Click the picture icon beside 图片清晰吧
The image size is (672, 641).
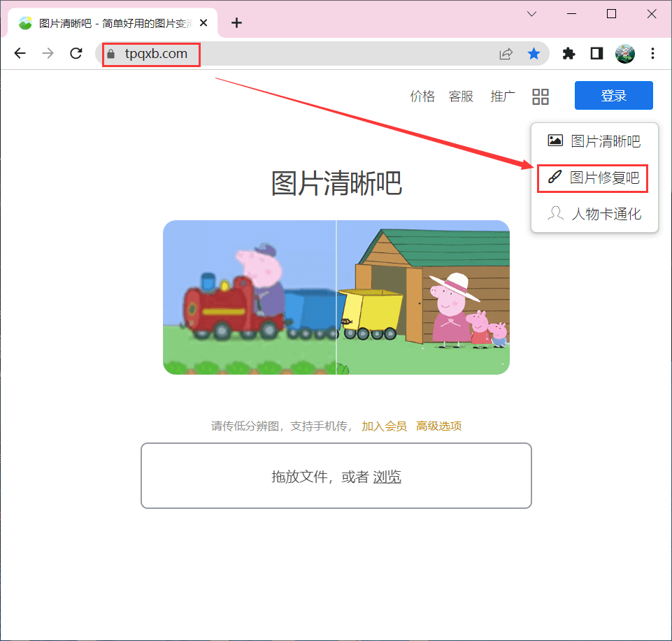tap(555, 140)
